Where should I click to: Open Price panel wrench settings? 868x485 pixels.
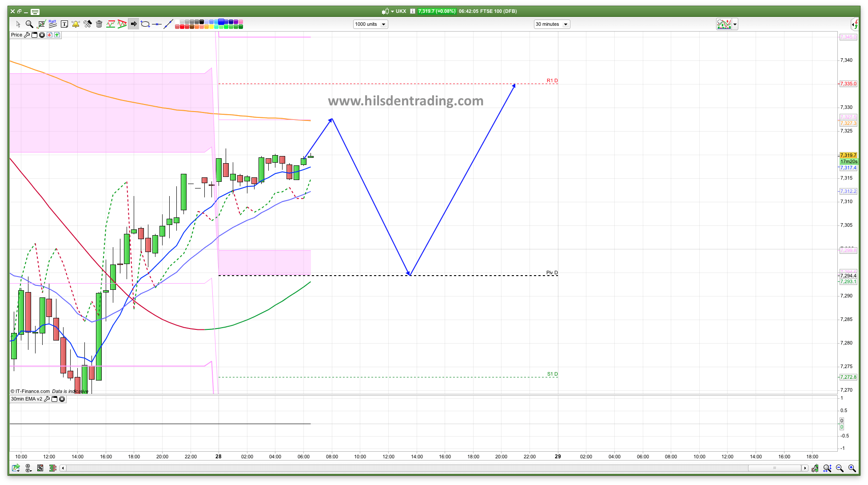click(27, 35)
